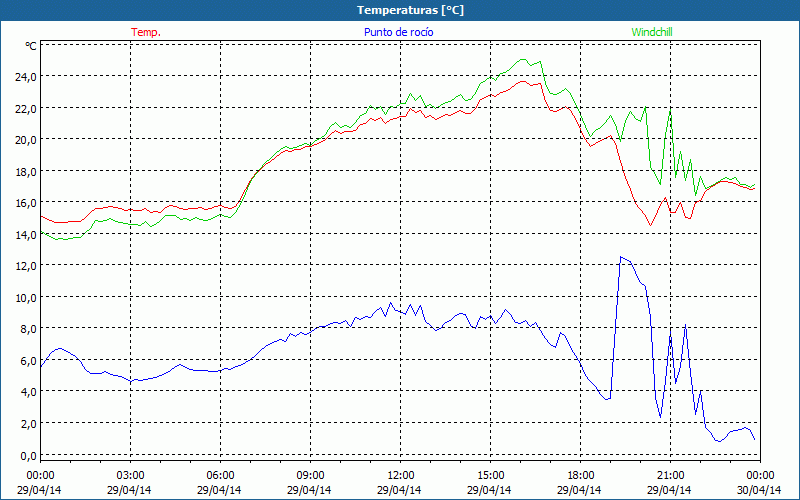Click the 30/04/14 date label
The height and width of the screenshot is (500, 800).
coord(759,490)
